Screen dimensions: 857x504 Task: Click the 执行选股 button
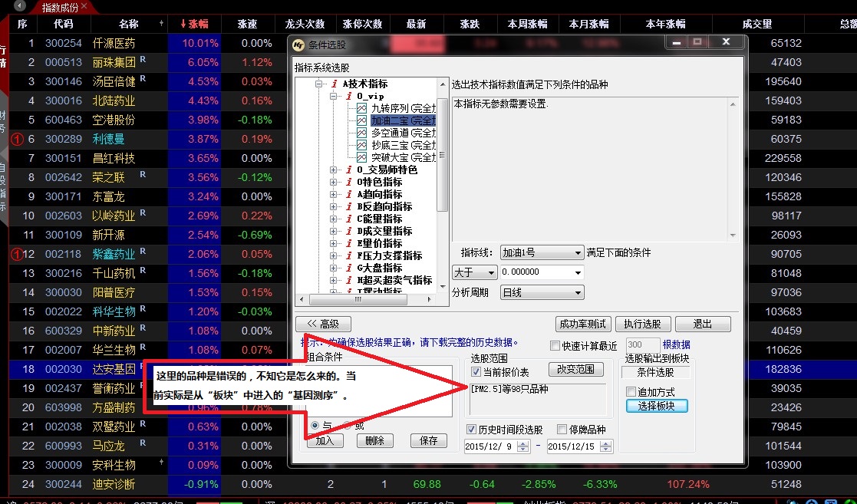tap(643, 324)
